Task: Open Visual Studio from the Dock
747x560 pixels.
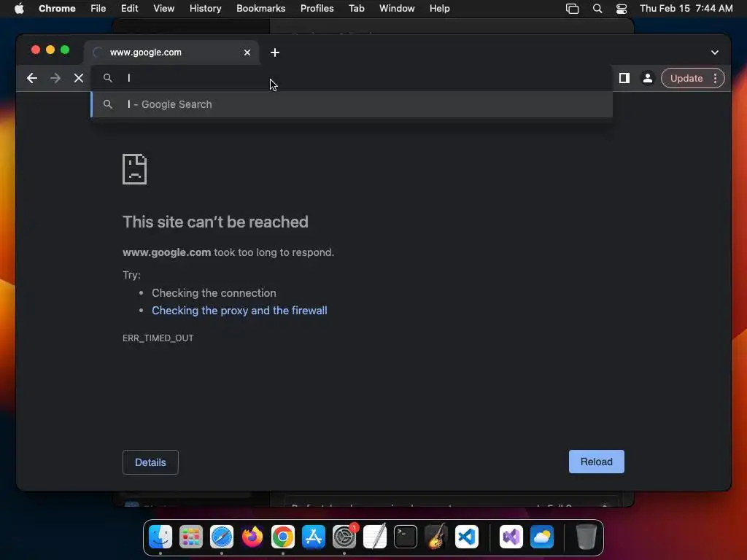Action: tap(511, 537)
